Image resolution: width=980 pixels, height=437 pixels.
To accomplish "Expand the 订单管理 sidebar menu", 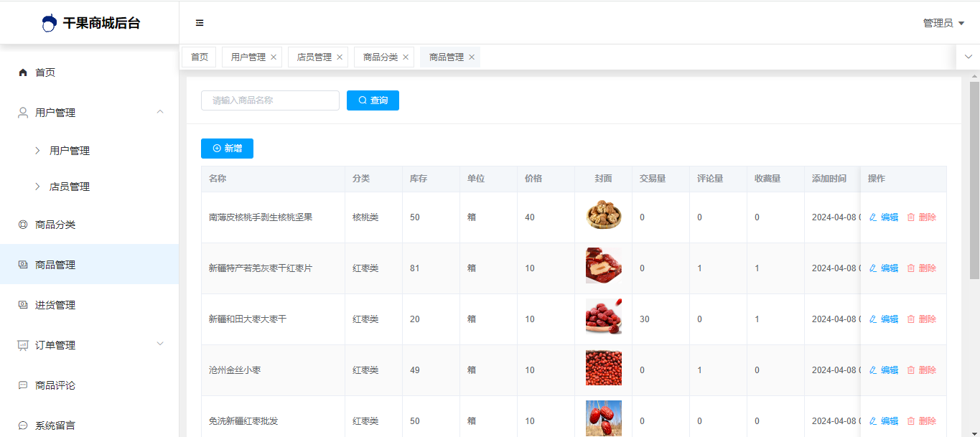I will click(160, 344).
